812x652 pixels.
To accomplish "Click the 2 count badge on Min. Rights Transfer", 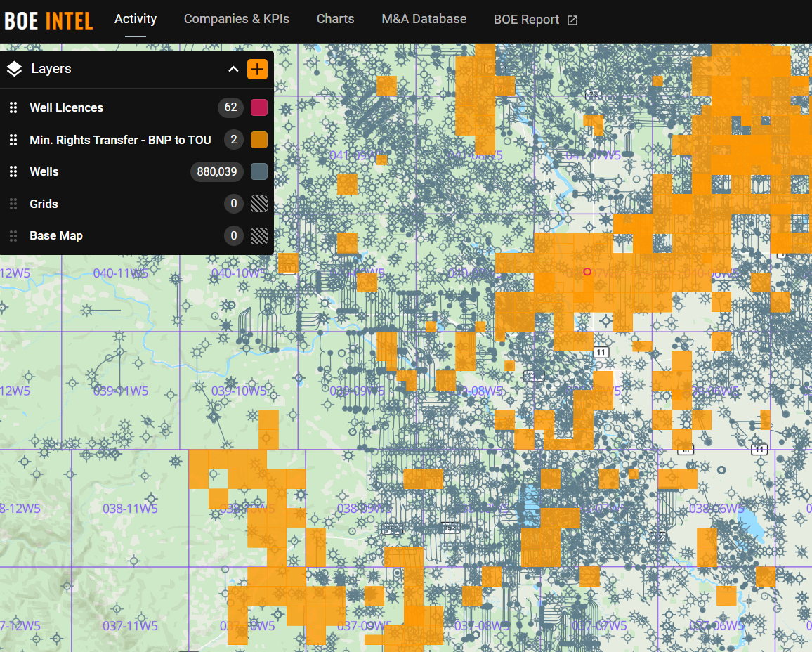I will pyautogui.click(x=233, y=140).
